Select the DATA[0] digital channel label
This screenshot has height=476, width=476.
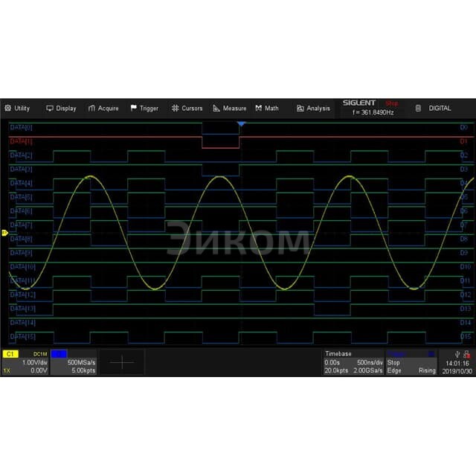[22, 128]
